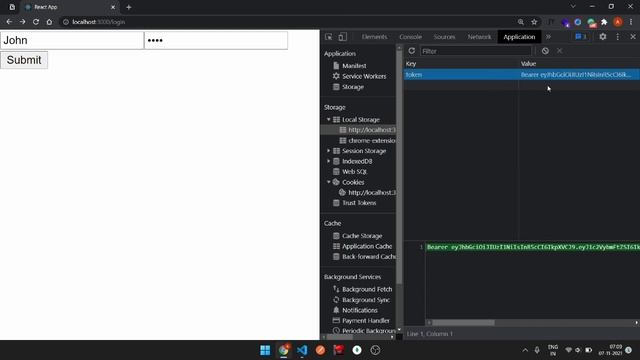The height and width of the screenshot is (360, 640).
Task: Click the clear all storage icon
Action: [545, 51]
